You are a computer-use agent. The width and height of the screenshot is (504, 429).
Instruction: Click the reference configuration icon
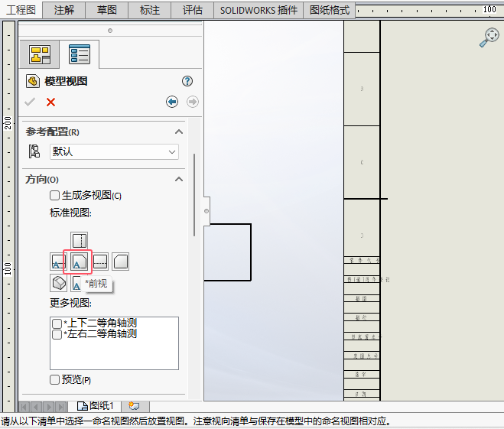tap(34, 151)
